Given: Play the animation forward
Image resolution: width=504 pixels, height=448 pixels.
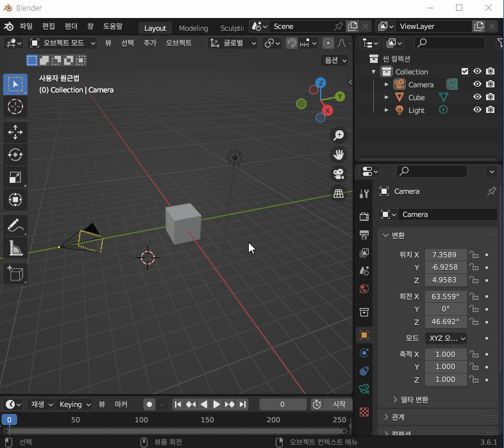Looking at the screenshot, I should [x=216, y=404].
